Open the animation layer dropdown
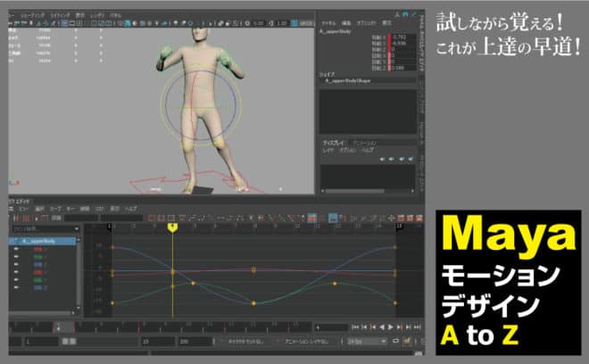Screen dimensions: 589x364 306,342
